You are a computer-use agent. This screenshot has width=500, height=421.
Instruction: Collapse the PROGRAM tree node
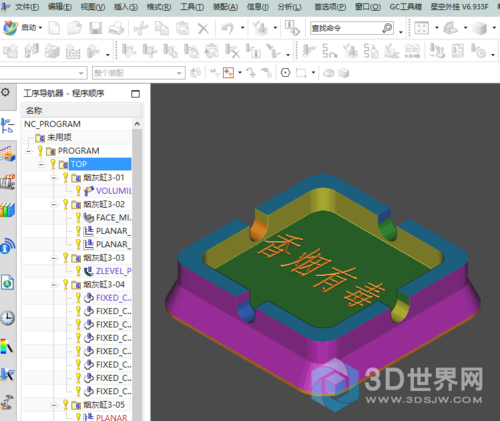point(28,151)
